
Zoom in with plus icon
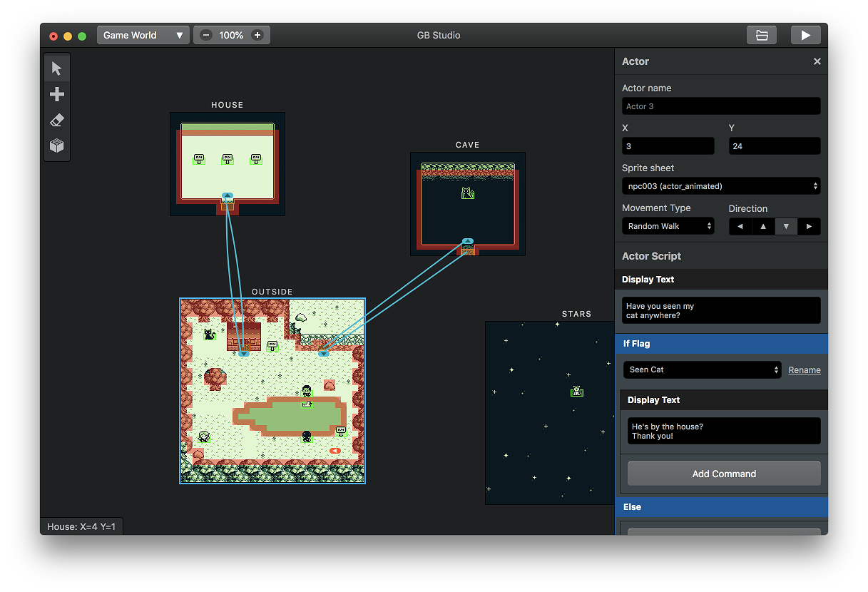(x=257, y=35)
